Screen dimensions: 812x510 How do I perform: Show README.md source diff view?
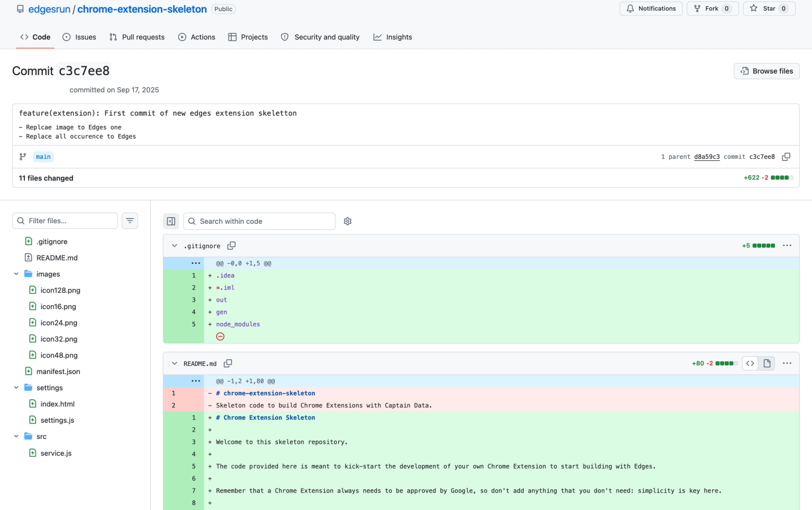click(x=750, y=363)
